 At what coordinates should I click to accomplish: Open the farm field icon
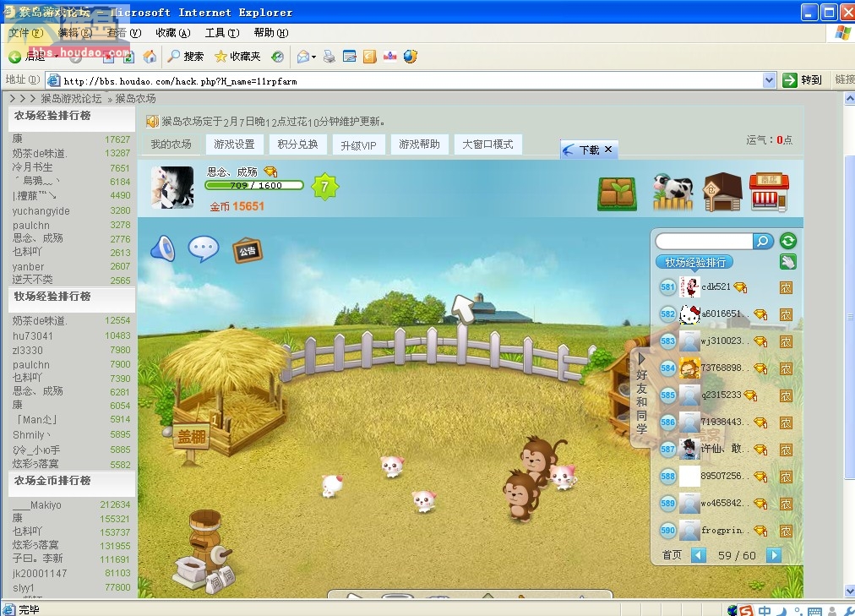pos(617,194)
